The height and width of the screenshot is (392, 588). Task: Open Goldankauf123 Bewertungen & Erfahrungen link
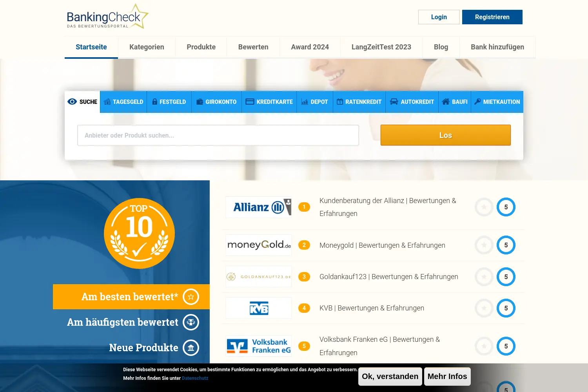coord(389,277)
